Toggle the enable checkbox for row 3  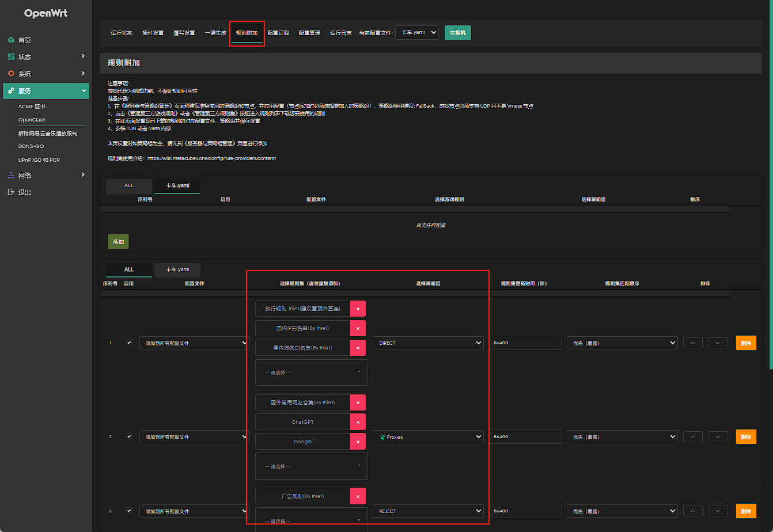(x=129, y=510)
